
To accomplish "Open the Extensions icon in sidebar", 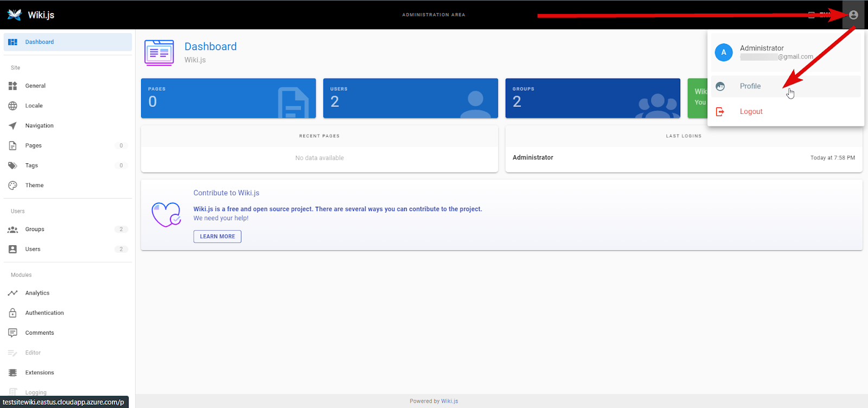I will pos(12,373).
